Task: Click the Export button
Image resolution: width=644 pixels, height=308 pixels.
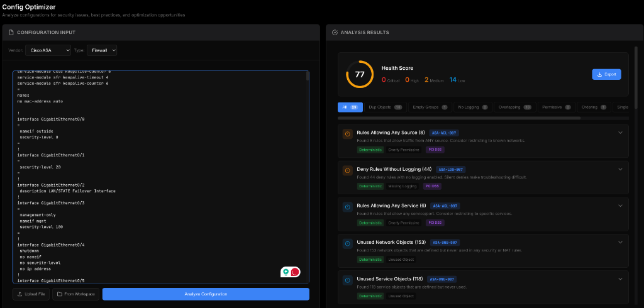Action: coord(606,74)
